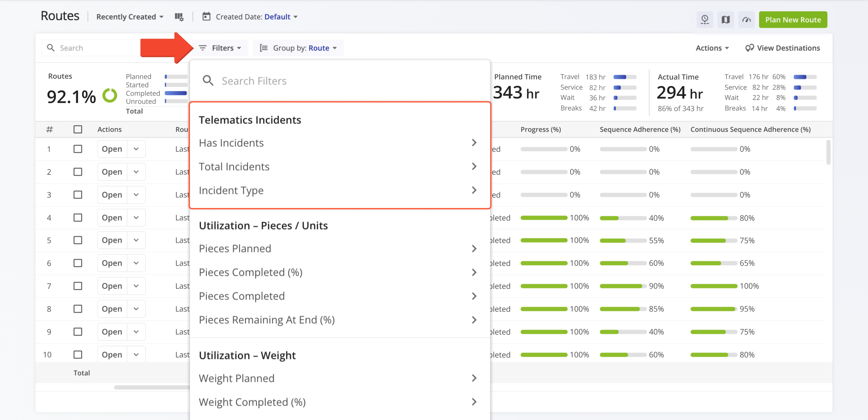Image resolution: width=868 pixels, height=420 pixels.
Task: Click the magnifier icon in the routes search box
Action: [x=51, y=48]
